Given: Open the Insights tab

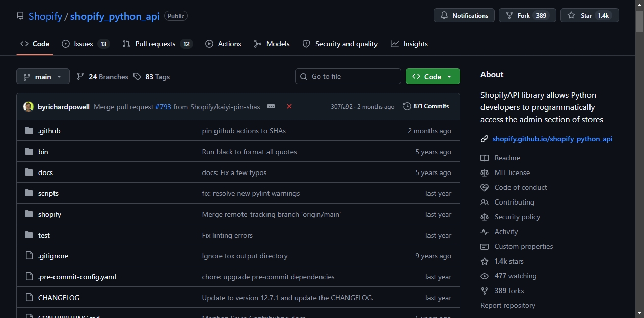Looking at the screenshot, I should pos(409,44).
